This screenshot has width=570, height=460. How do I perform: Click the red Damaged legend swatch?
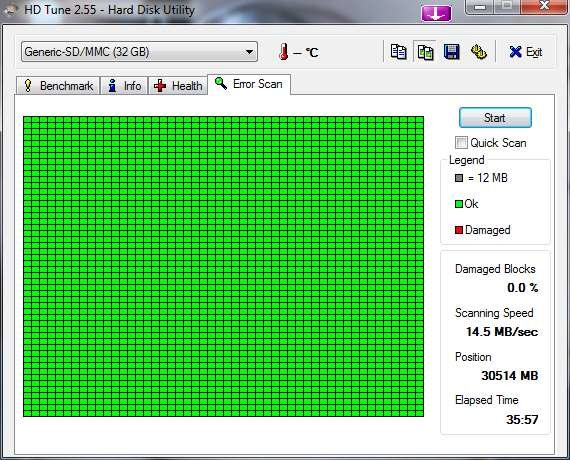[459, 230]
